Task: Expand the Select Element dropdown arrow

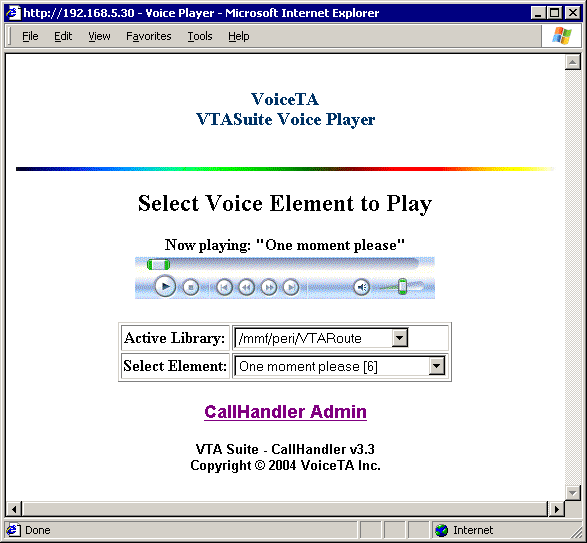Action: 437,366
